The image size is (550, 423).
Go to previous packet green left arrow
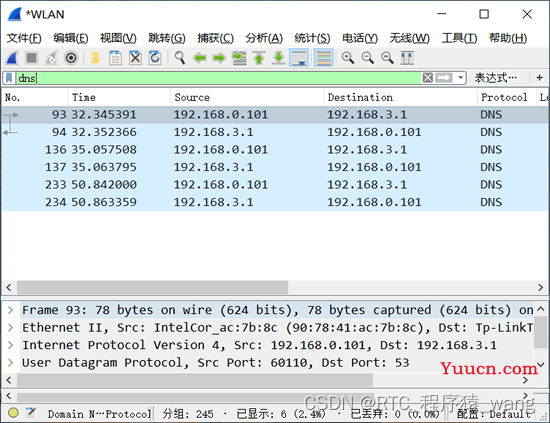click(200, 58)
